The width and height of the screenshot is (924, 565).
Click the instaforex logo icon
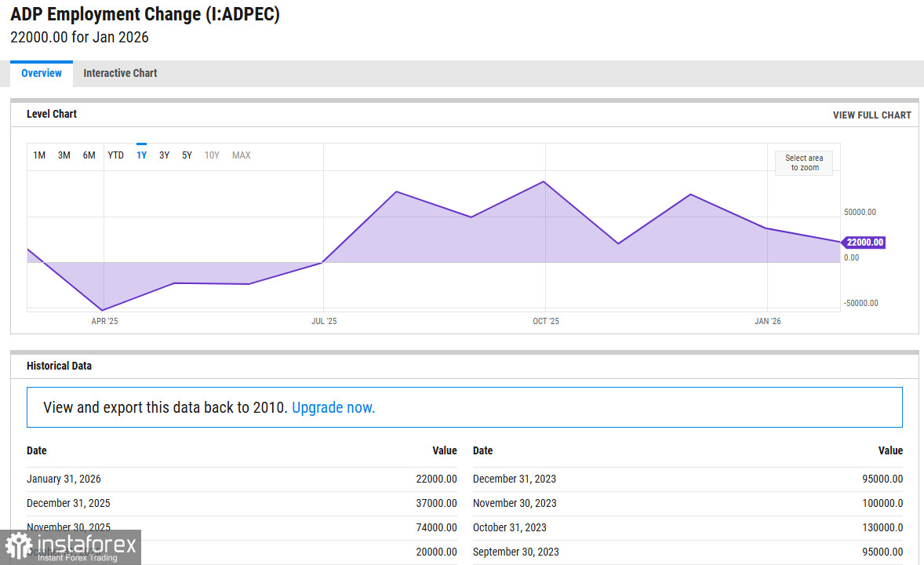coord(19,546)
